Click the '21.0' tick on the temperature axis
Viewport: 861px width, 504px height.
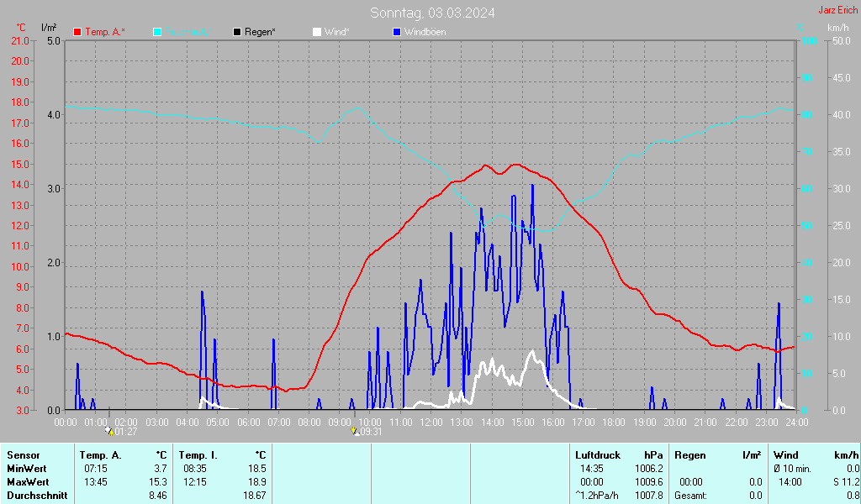click(x=20, y=41)
